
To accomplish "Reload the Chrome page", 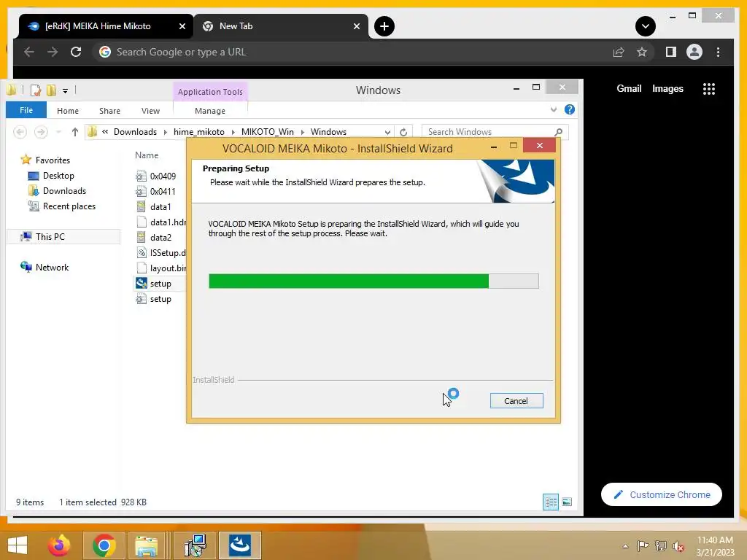I will [x=76, y=52].
